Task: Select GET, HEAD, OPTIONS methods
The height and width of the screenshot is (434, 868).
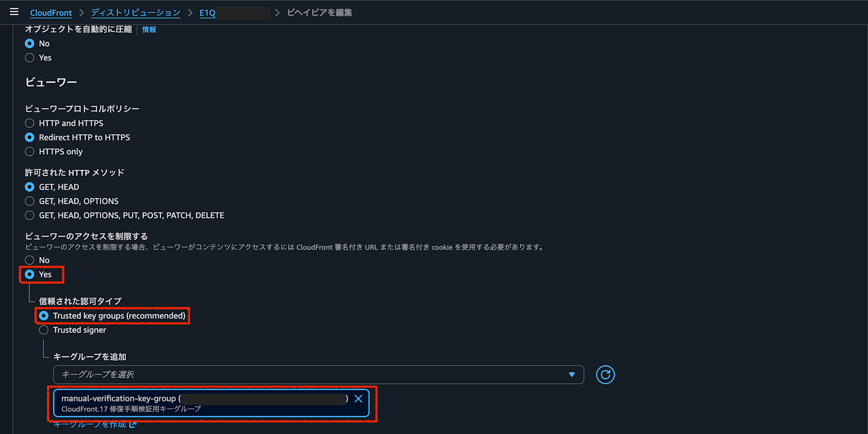Action: point(30,201)
